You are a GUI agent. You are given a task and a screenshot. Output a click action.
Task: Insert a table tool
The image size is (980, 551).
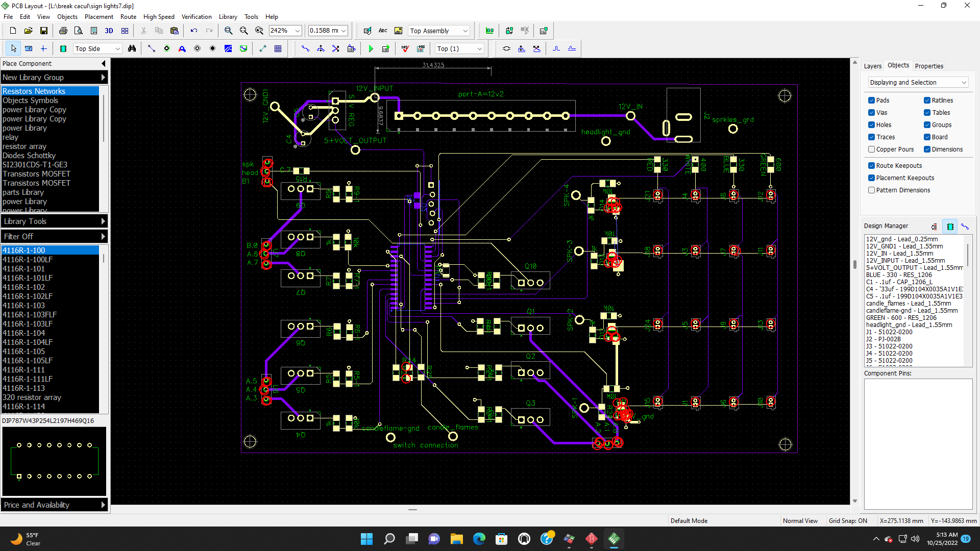pos(278,48)
